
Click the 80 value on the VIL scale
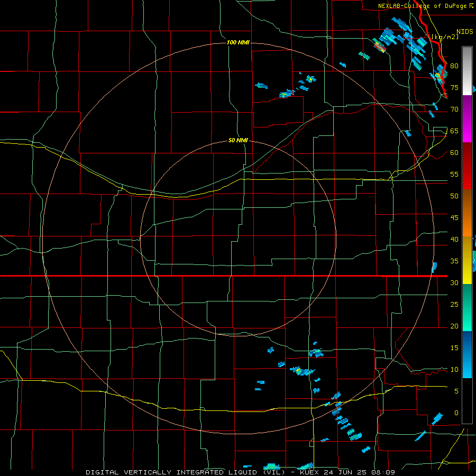[454, 66]
